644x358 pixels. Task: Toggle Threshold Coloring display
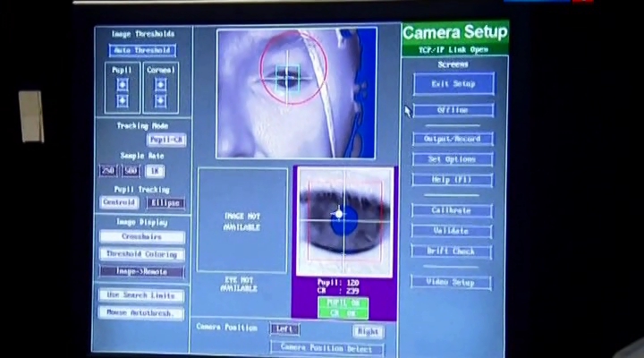pyautogui.click(x=141, y=254)
